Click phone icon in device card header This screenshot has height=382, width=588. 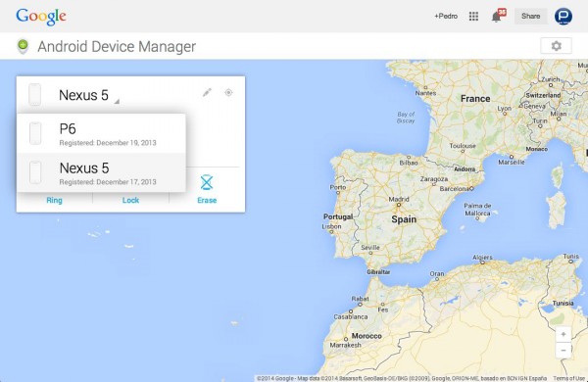(35, 94)
